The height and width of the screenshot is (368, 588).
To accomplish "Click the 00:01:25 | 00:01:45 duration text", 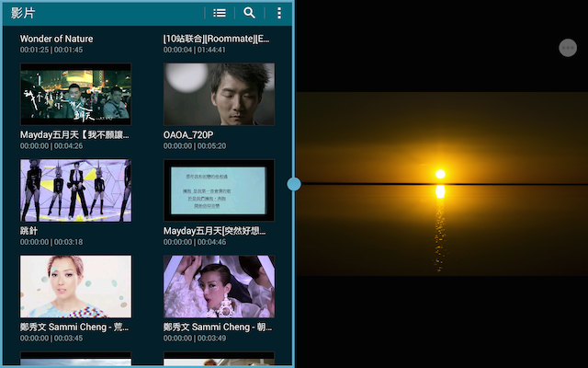I will click(x=51, y=50).
